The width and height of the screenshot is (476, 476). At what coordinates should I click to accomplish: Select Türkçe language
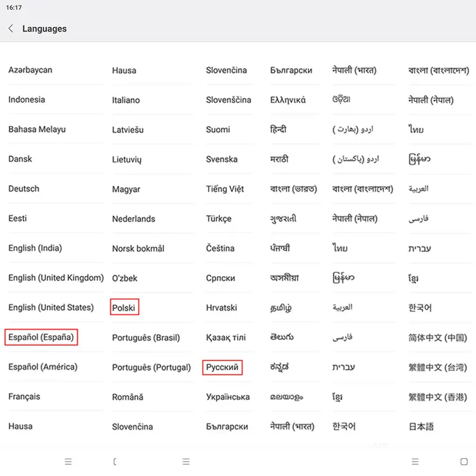tap(218, 219)
